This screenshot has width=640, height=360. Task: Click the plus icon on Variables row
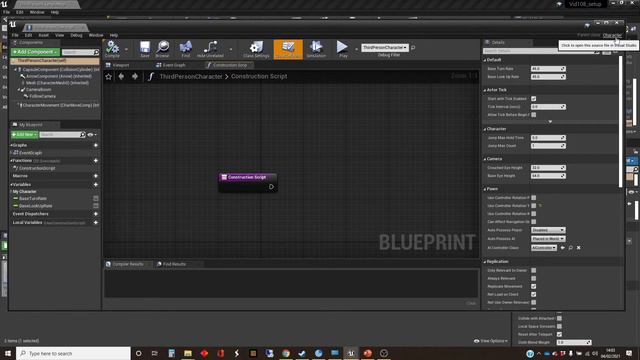(x=96, y=185)
